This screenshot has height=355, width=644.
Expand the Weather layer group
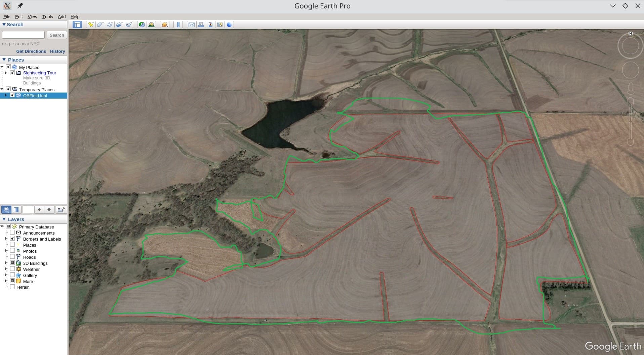[6, 269]
